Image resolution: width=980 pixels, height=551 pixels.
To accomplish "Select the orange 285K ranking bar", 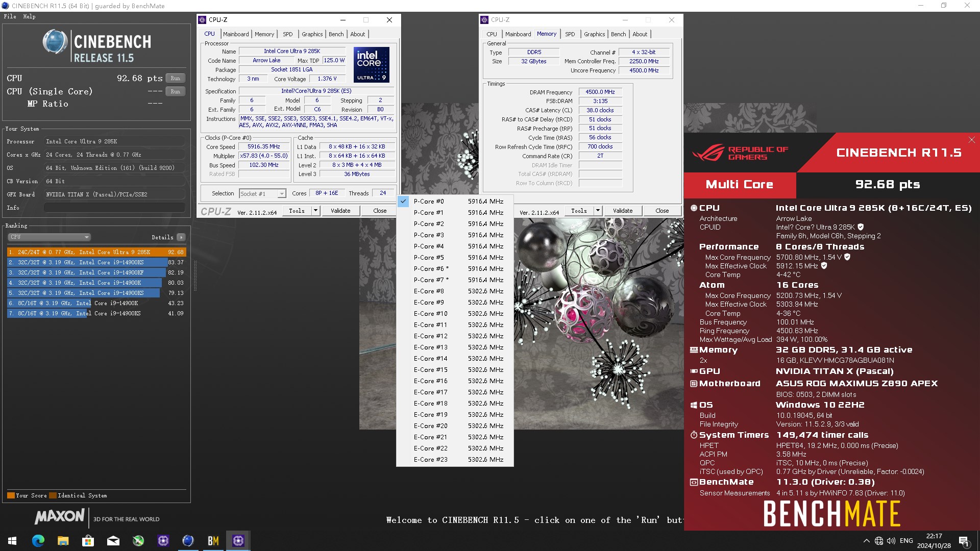I will point(96,252).
